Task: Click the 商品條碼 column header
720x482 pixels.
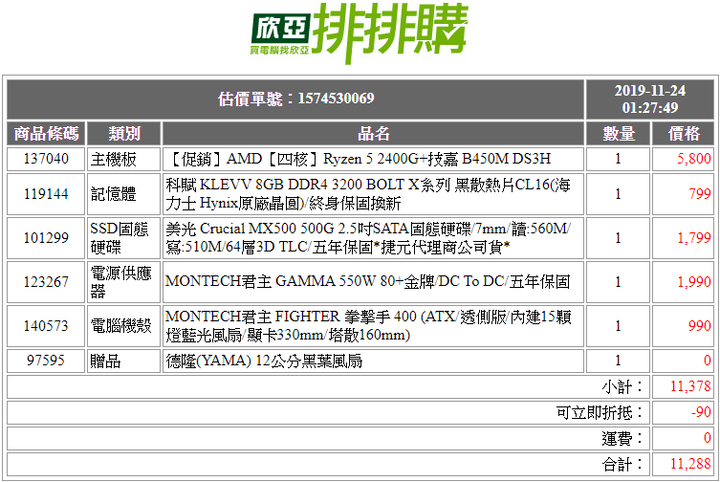Action: coord(46,134)
